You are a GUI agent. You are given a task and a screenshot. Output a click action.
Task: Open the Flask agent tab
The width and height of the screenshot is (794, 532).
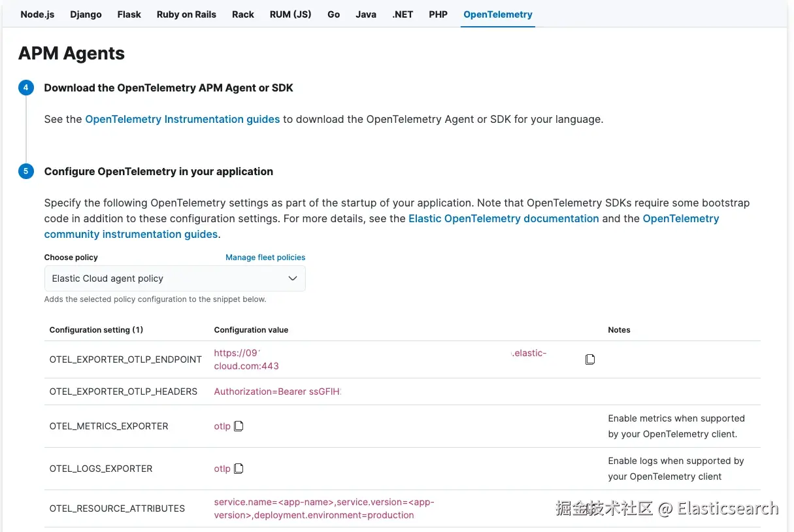click(129, 14)
